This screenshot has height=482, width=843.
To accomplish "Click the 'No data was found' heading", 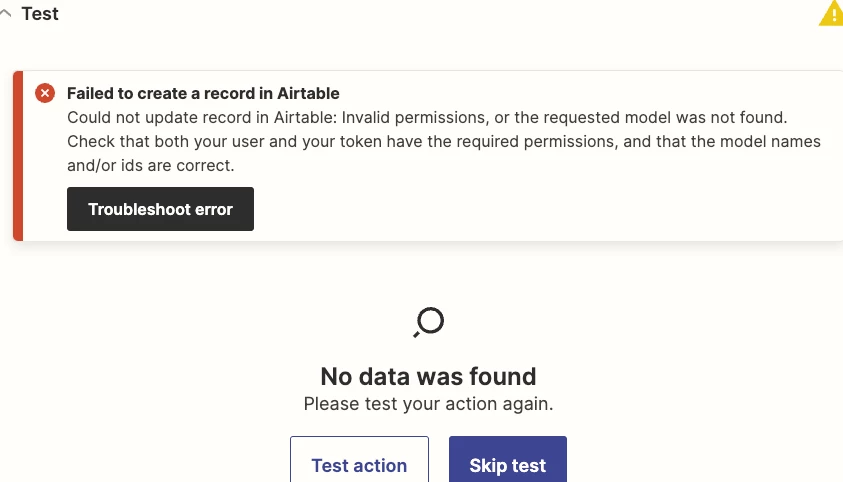I will pos(428,376).
